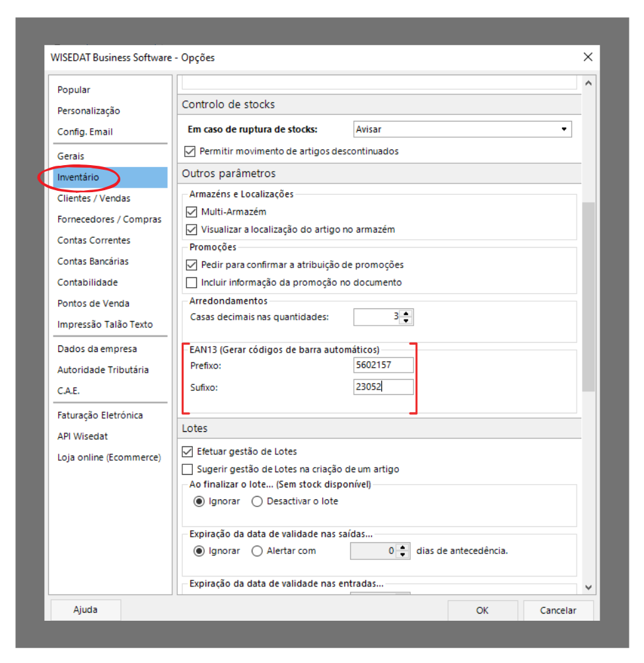Open the stock rupture 'Avisar' dropdown

pos(462,129)
